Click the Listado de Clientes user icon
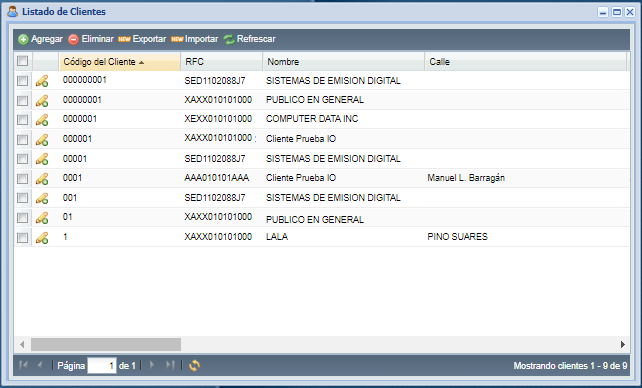Screen dimensions: 642x388 pos(13,11)
